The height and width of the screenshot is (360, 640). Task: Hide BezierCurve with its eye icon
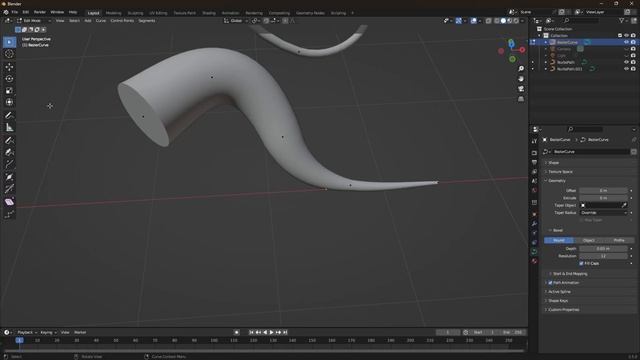[x=626, y=42]
